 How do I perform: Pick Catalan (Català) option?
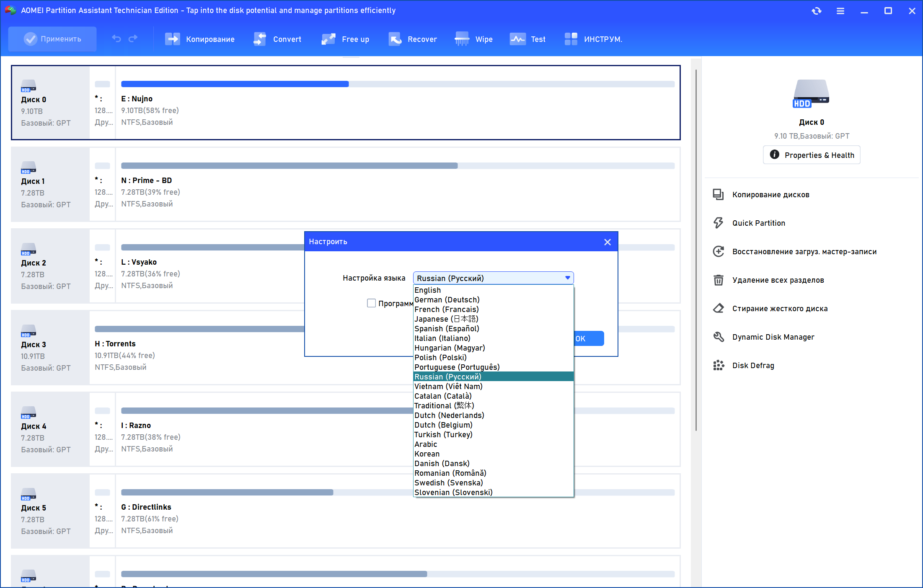click(x=494, y=396)
